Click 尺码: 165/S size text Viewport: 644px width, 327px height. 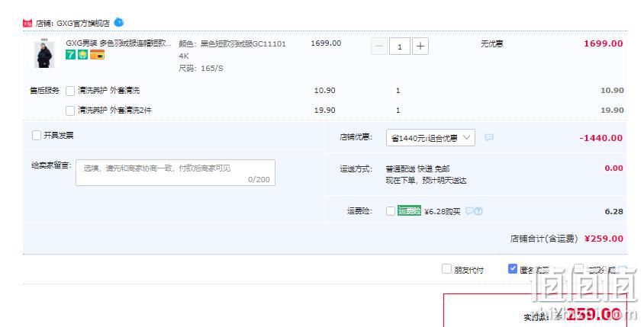(201, 68)
